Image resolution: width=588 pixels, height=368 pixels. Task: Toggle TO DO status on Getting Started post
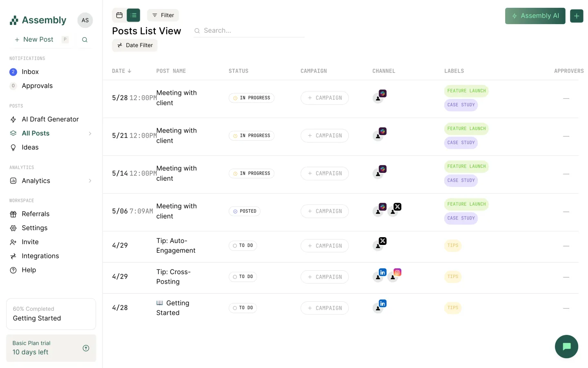(243, 308)
